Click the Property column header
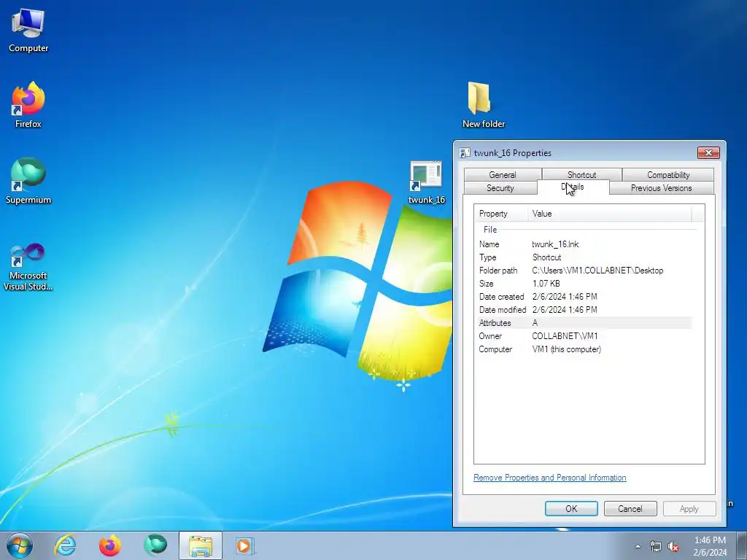The width and height of the screenshot is (747, 560). (501, 214)
